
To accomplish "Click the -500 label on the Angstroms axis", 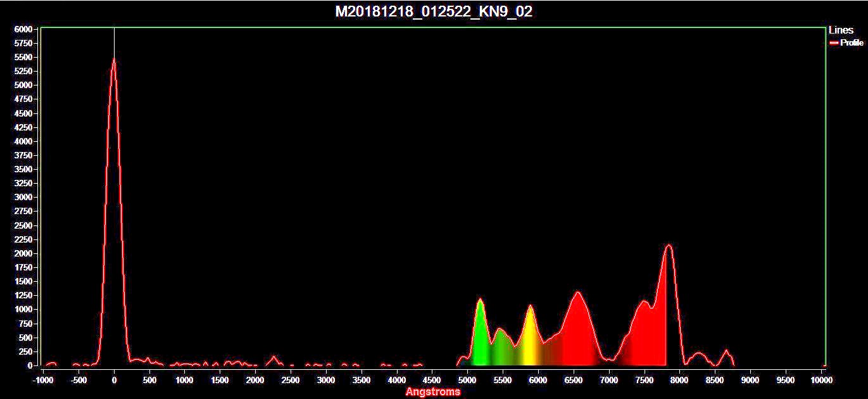I will (79, 380).
